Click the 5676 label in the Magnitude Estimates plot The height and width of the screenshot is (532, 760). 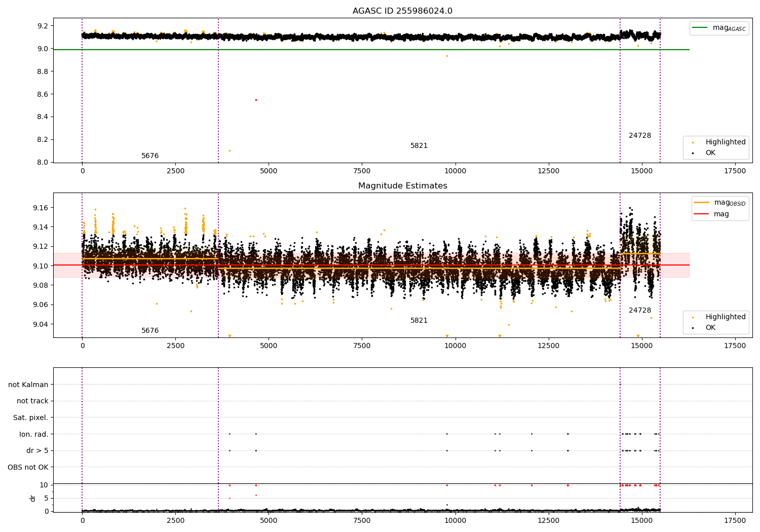150,331
